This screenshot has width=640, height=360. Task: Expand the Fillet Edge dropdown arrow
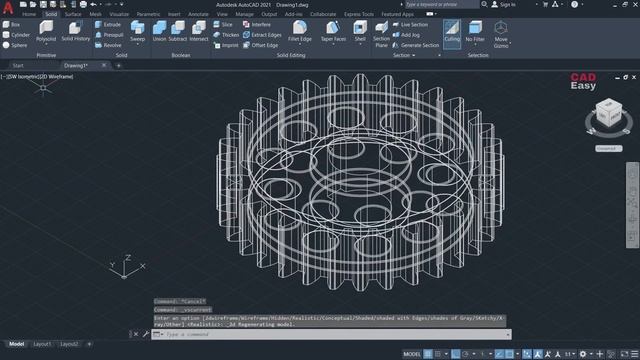(x=300, y=44)
